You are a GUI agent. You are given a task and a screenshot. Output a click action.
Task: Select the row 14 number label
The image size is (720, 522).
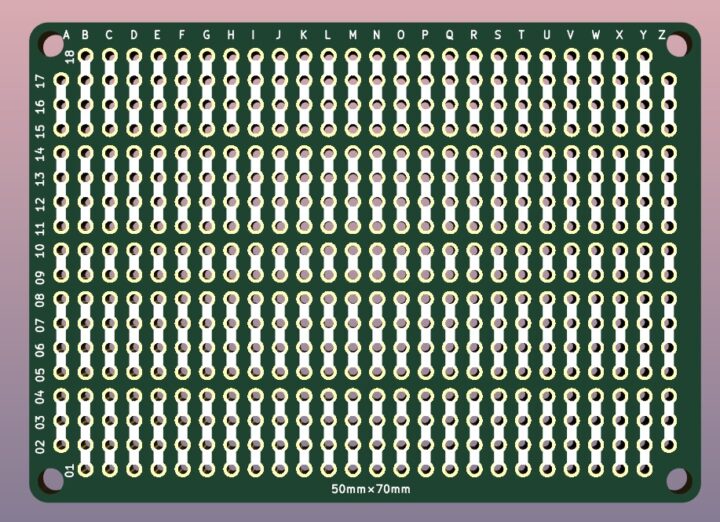(x=41, y=154)
